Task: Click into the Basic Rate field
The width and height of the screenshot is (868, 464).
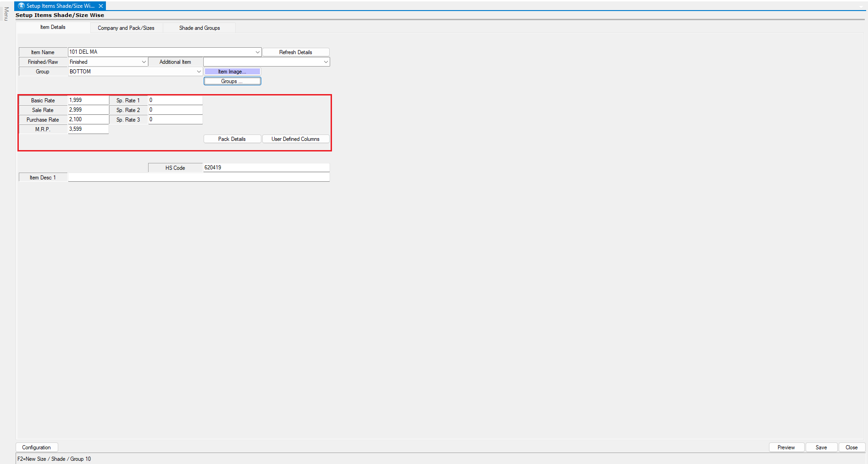Action: 88,100
